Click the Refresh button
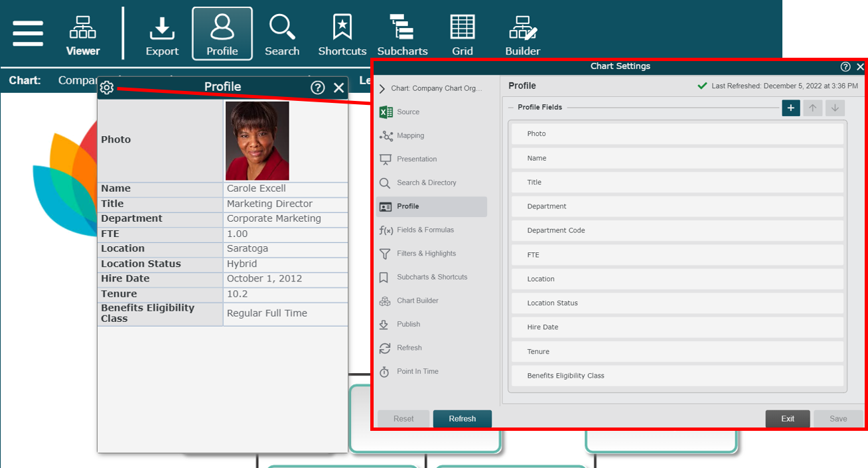The width and height of the screenshot is (868, 468). [x=462, y=419]
